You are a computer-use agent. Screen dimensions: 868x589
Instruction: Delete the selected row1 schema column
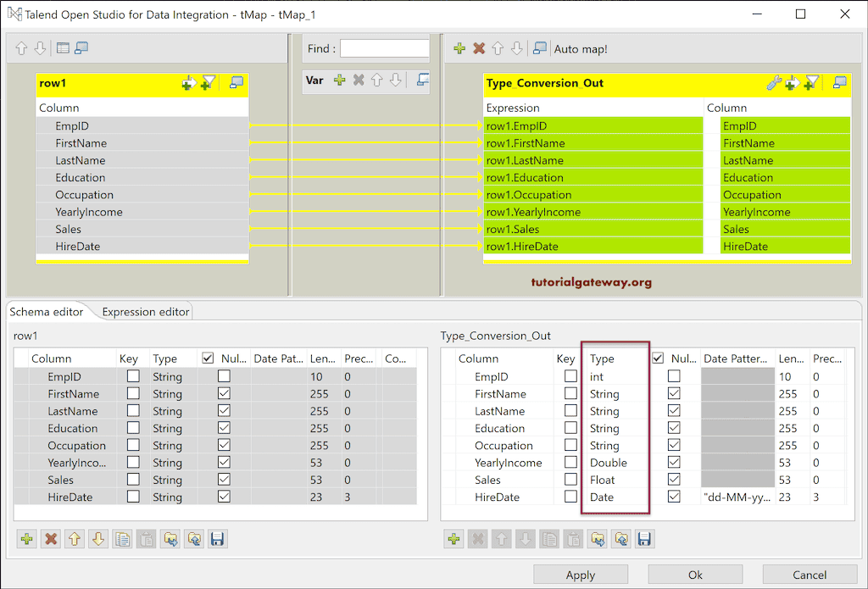point(50,539)
